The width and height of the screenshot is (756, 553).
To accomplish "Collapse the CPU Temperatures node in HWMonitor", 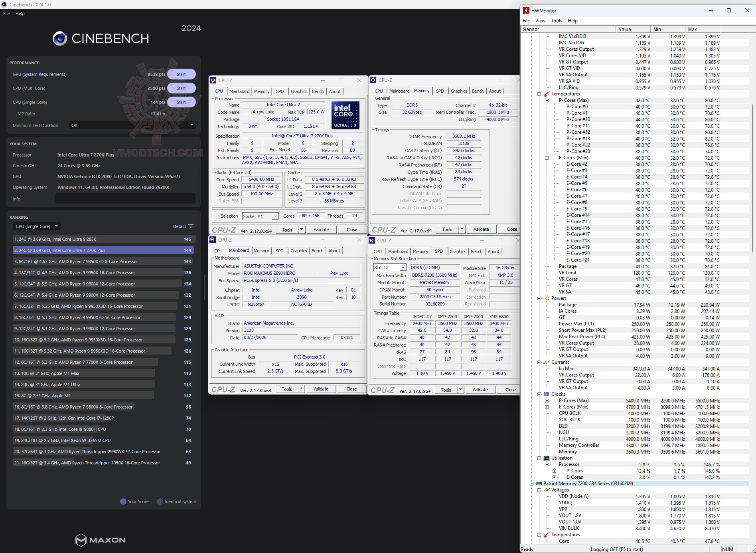I will (539, 94).
